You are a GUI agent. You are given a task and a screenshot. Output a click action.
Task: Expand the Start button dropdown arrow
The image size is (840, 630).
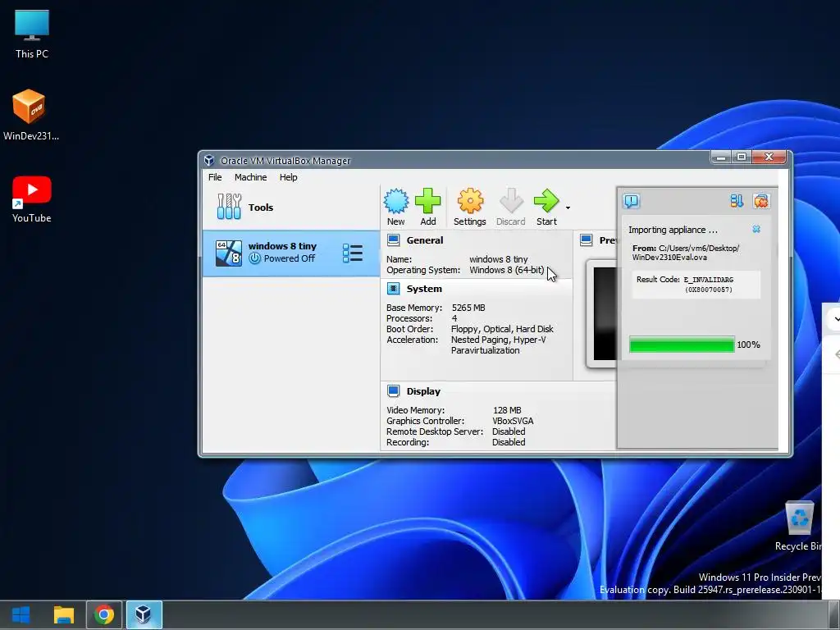coord(568,208)
